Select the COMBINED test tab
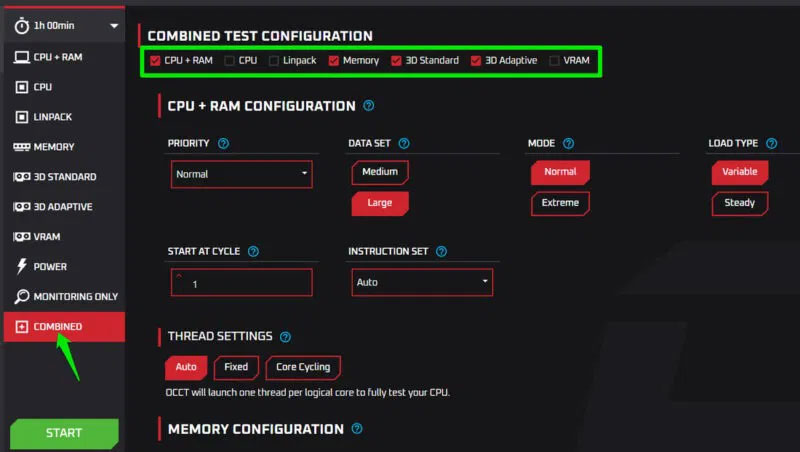Screen dimensions: 800x452 coord(64,327)
